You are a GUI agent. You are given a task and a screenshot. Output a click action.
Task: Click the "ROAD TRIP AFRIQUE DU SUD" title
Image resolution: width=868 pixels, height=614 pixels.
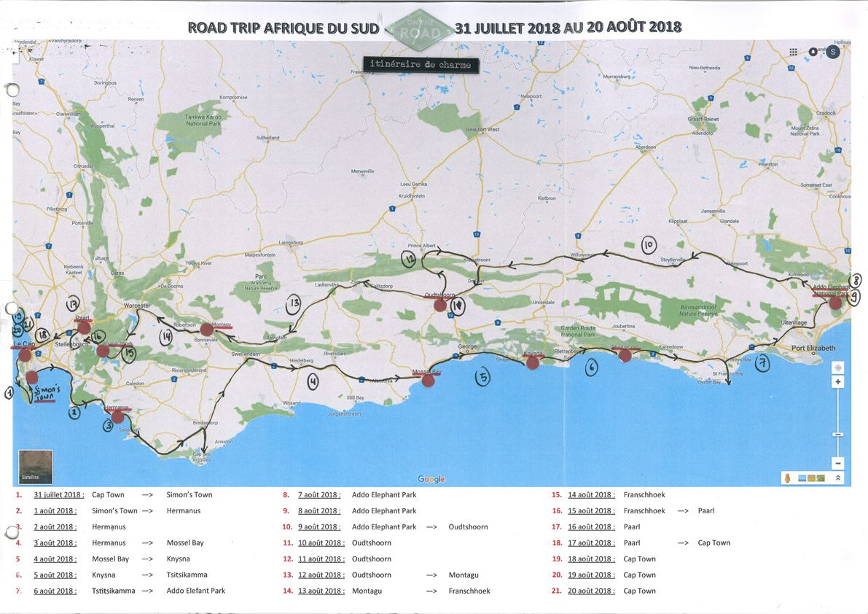[284, 28]
